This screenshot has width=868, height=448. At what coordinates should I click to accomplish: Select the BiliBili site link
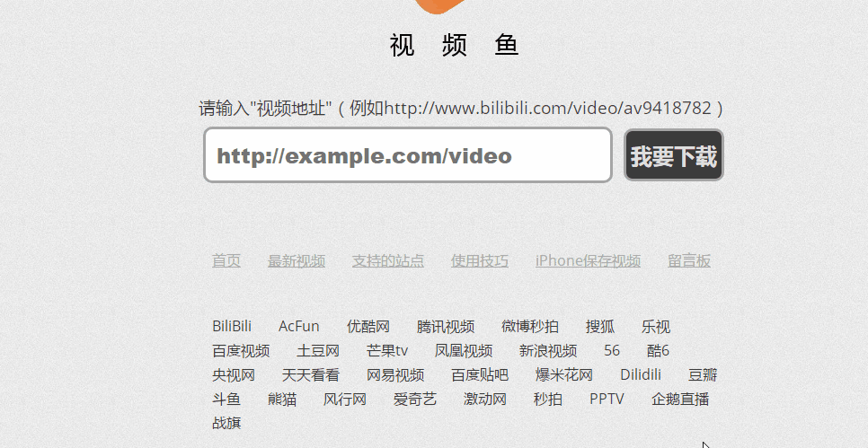[232, 326]
